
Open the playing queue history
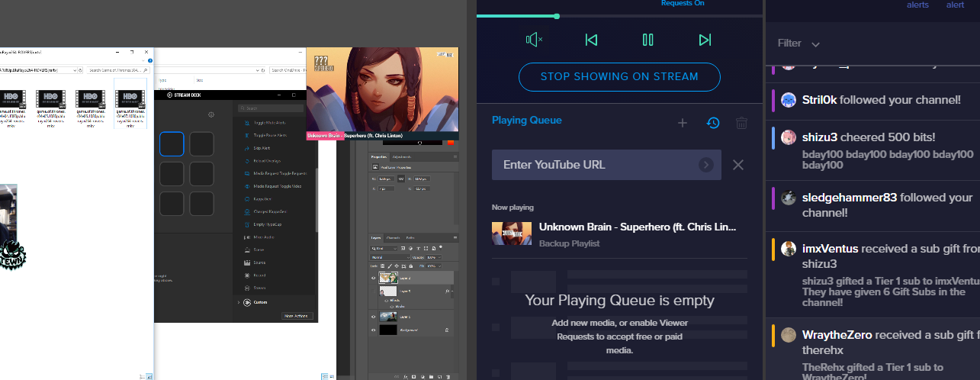coord(713,122)
